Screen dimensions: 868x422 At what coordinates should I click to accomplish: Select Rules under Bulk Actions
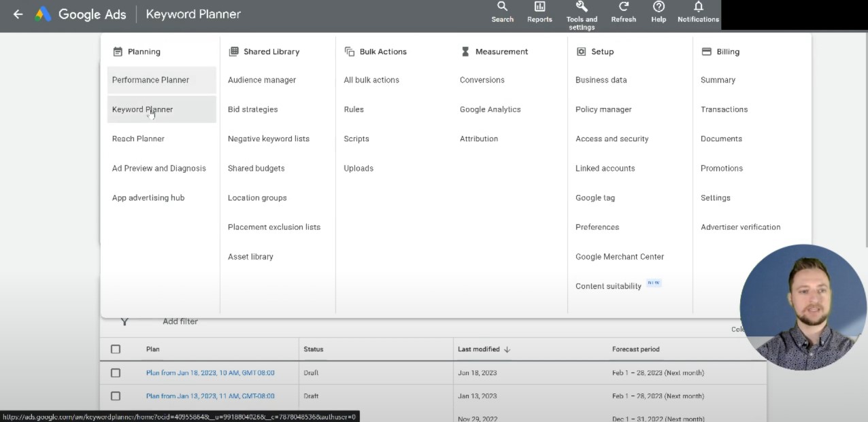tap(354, 109)
